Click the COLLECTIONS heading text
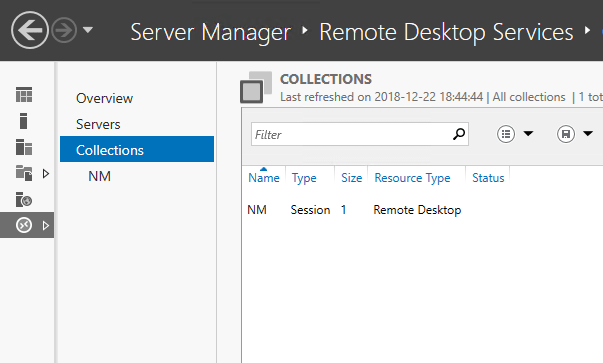This screenshot has width=603, height=363. [x=326, y=79]
